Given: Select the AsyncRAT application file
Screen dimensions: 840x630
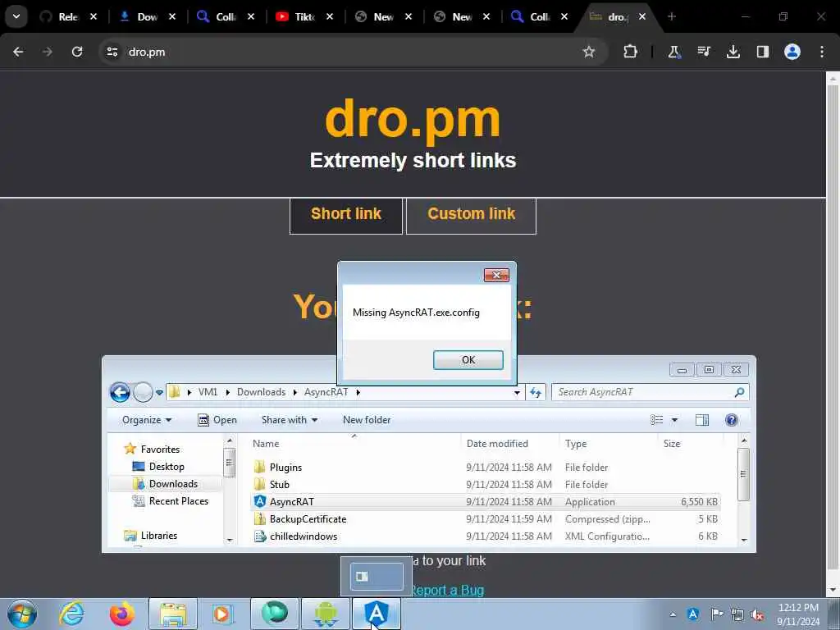Looking at the screenshot, I should (291, 501).
